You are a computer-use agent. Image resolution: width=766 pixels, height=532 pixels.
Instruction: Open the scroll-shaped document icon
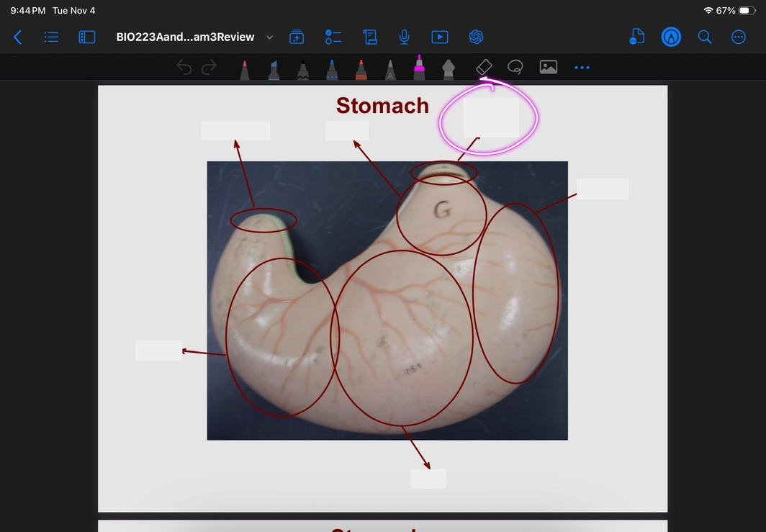pos(370,37)
